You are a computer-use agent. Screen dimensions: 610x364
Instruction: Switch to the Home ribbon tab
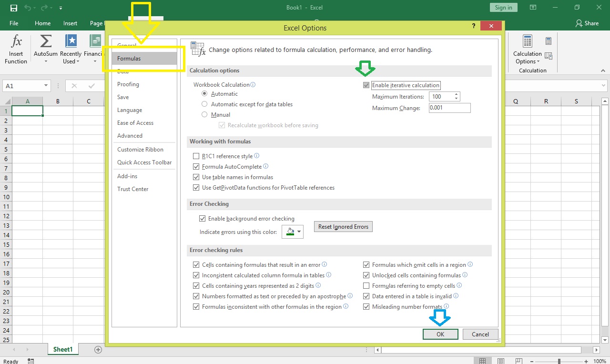point(42,23)
